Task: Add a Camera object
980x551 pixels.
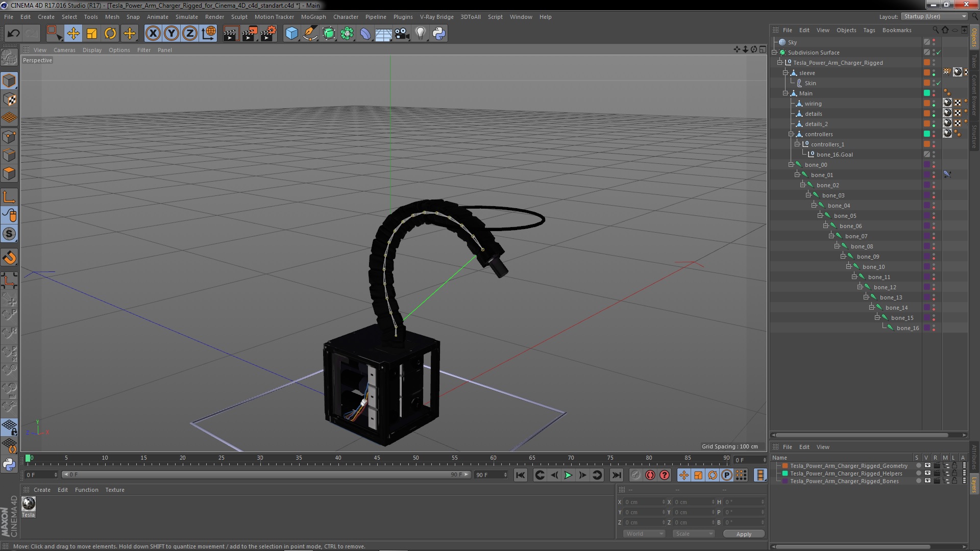Action: [x=402, y=34]
